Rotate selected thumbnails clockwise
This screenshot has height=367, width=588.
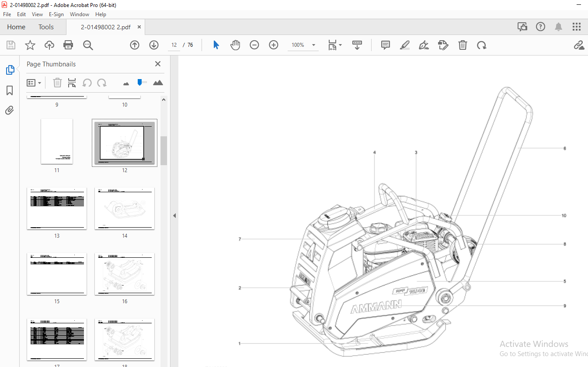[102, 83]
